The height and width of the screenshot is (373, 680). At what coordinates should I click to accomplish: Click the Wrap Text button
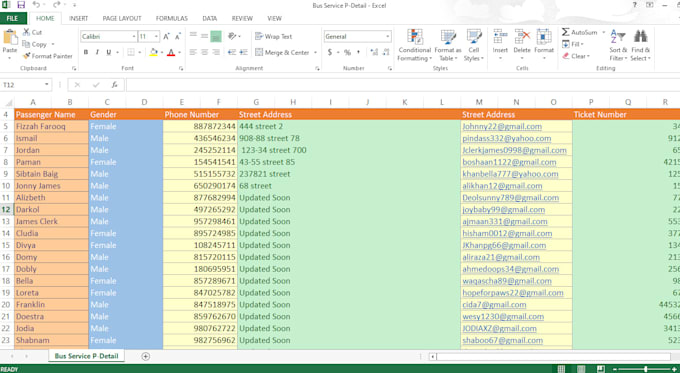pyautogui.click(x=273, y=36)
